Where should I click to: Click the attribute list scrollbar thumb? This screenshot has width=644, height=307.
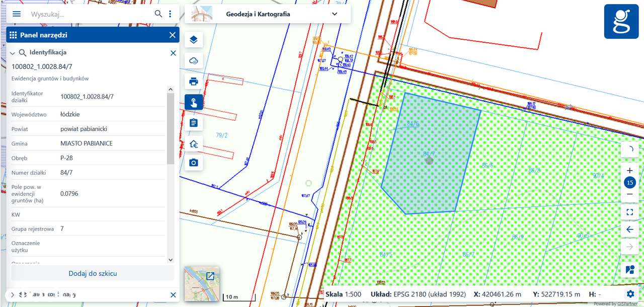click(x=170, y=128)
